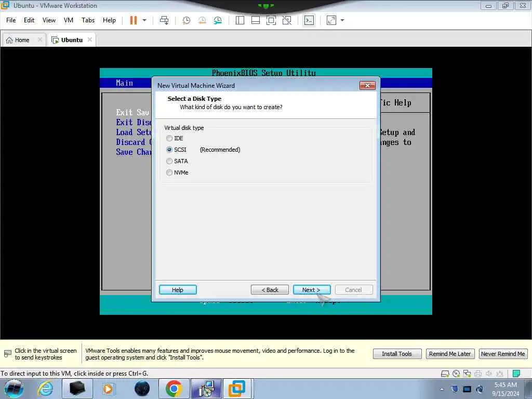Screen dimensions: 532x399
Task: Open the Tabs menu
Action: click(88, 20)
